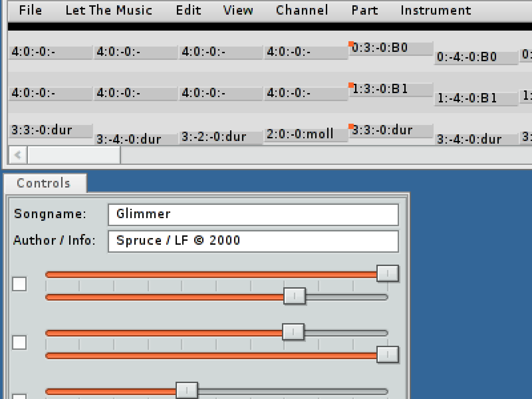
Task: Open the File menu
Action: [x=30, y=10]
